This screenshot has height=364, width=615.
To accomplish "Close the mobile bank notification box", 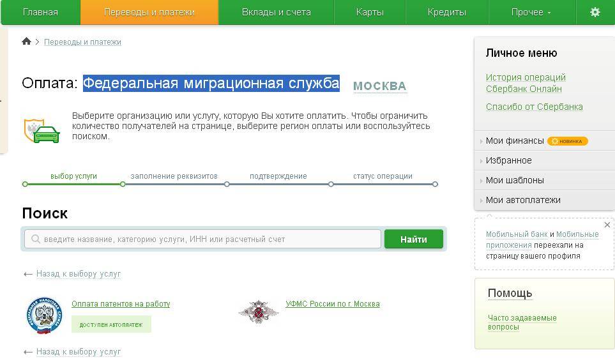I will point(607,225).
